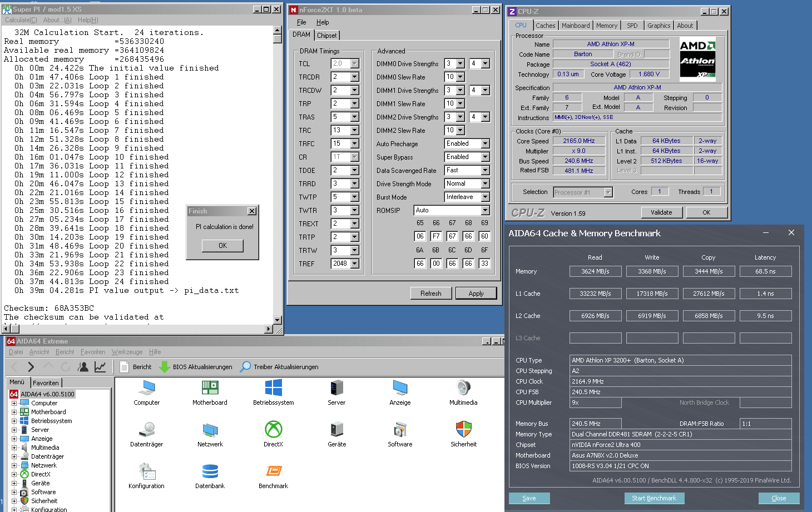Click the Super PI vertical scrollbar down arrow
812x512 pixels.
click(x=278, y=320)
